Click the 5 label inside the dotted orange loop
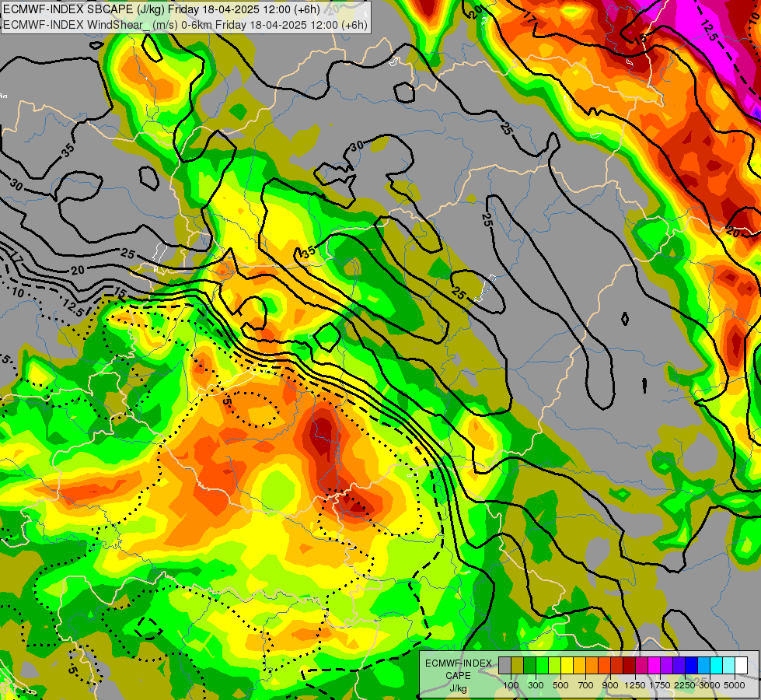The height and width of the screenshot is (700, 761). coord(226,402)
